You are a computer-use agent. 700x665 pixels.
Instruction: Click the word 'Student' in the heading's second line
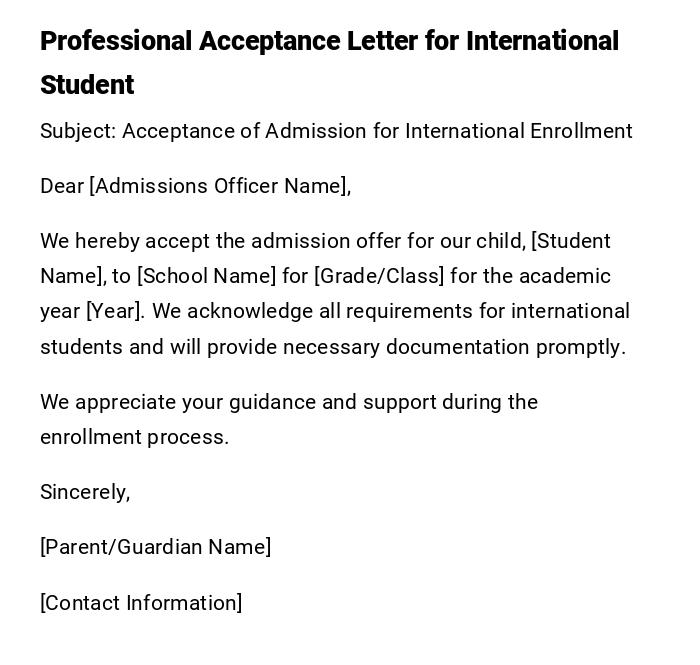coord(87,86)
